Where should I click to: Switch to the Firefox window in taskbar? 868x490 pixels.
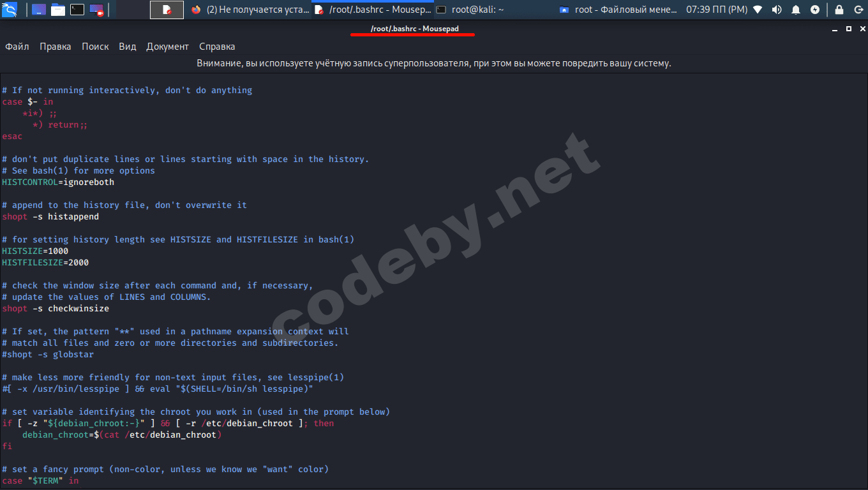[250, 10]
